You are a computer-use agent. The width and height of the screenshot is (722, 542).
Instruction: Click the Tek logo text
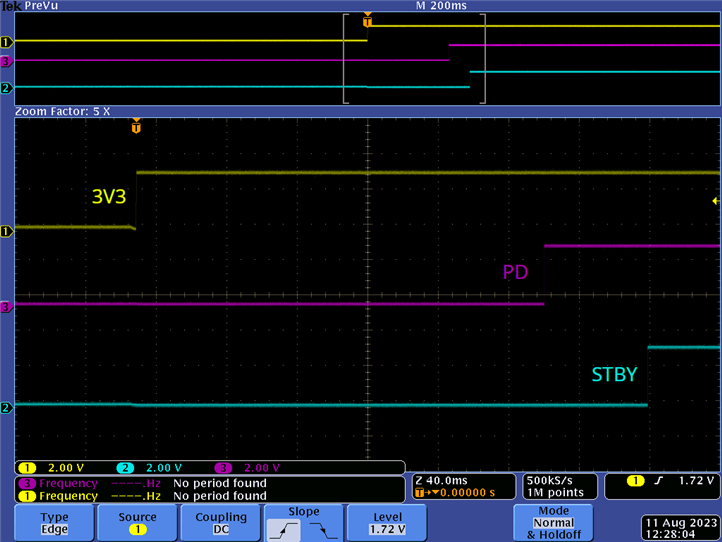coord(11,6)
